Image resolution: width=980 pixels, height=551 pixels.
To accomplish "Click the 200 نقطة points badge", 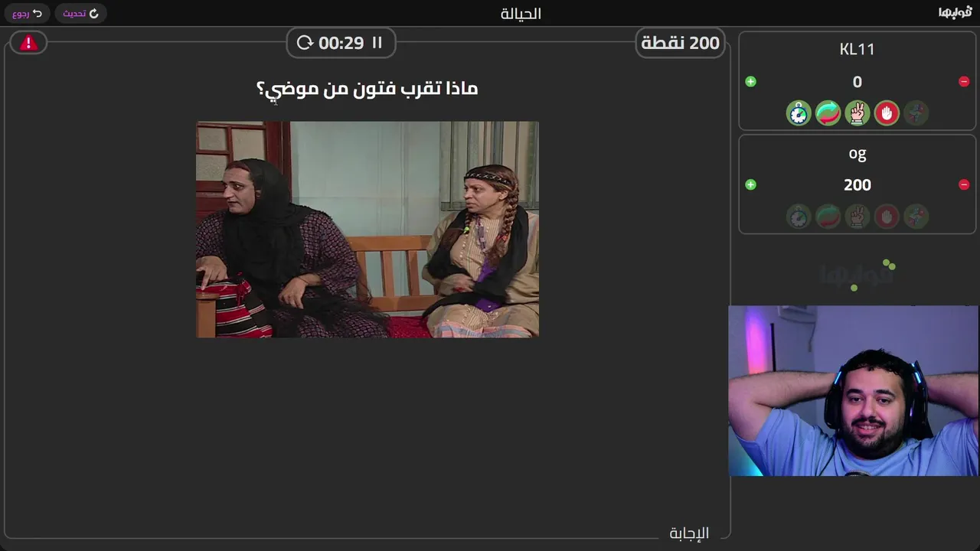I will click(680, 43).
